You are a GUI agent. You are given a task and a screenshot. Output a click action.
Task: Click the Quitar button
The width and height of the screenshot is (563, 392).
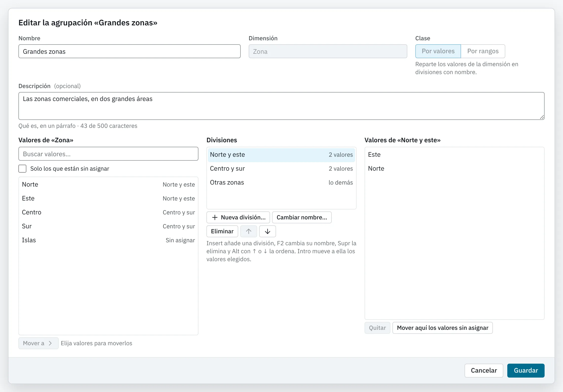377,328
